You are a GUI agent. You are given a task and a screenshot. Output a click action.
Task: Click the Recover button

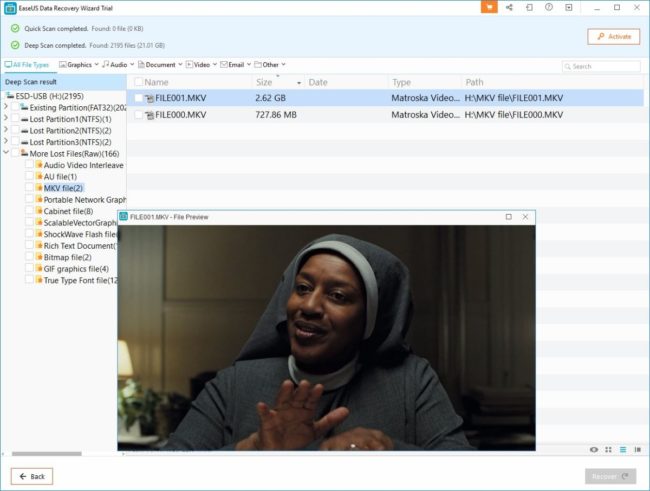click(611, 476)
